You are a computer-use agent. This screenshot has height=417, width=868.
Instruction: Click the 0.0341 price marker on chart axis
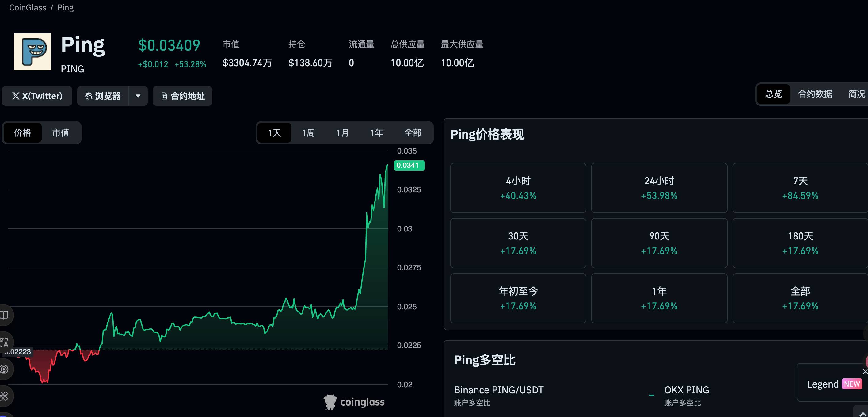409,165
